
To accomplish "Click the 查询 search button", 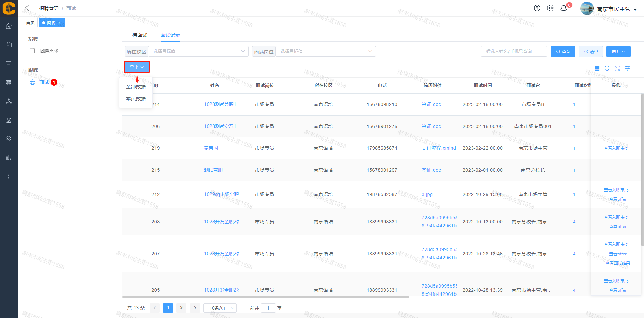I will [563, 51].
